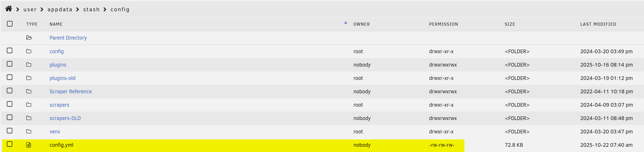Open the Parent Directory link
The image size is (644, 152).
(x=68, y=38)
